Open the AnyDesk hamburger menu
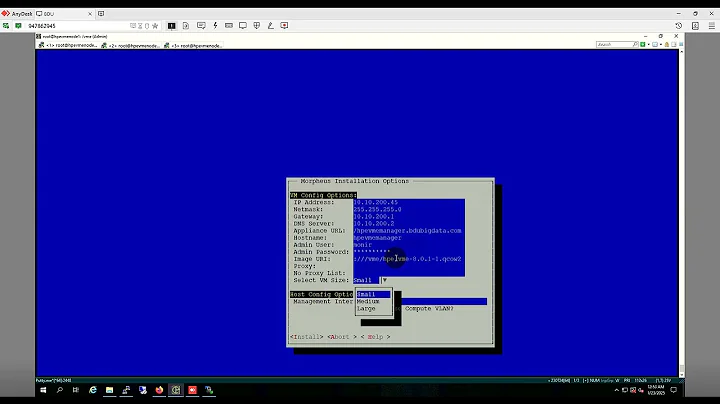Viewport: 720px width, 404px height. point(711,26)
